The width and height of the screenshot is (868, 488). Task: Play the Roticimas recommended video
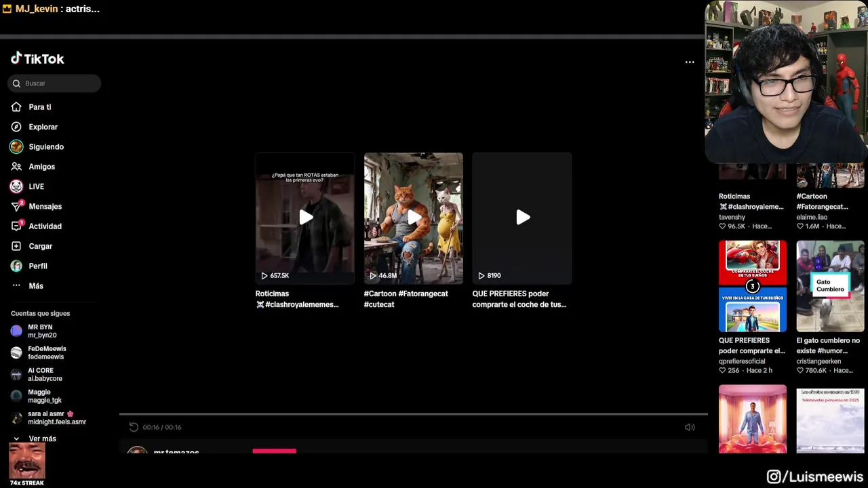305,218
